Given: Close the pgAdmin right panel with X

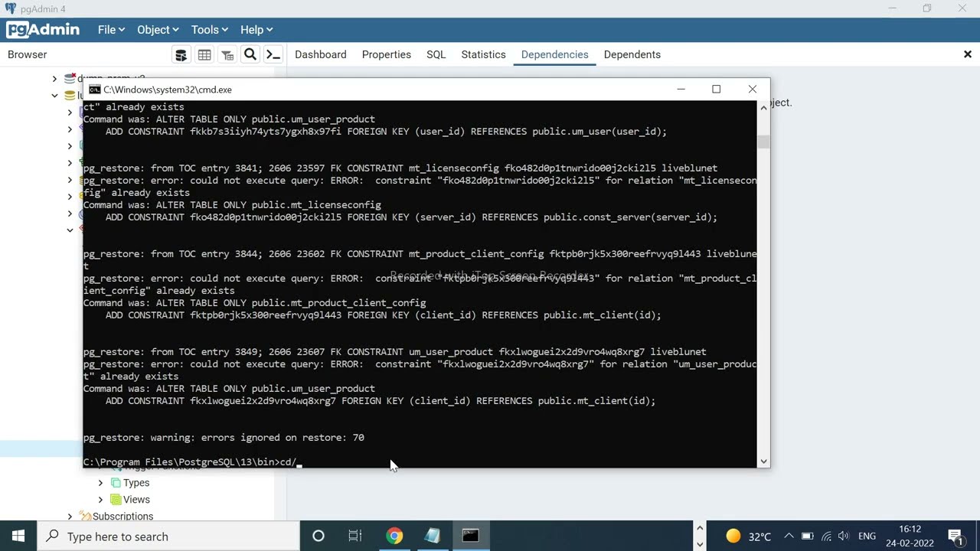Looking at the screenshot, I should [968, 54].
